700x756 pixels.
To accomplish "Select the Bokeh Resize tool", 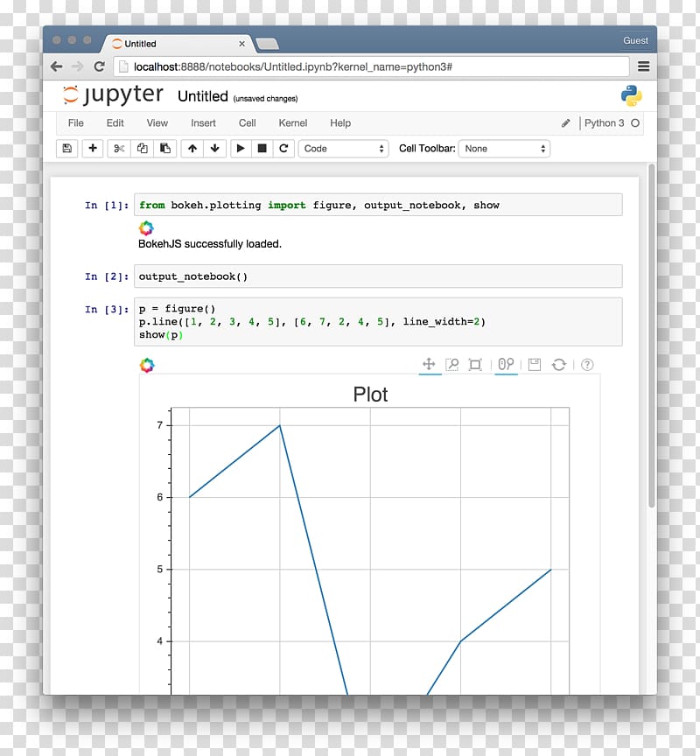I will click(475, 364).
